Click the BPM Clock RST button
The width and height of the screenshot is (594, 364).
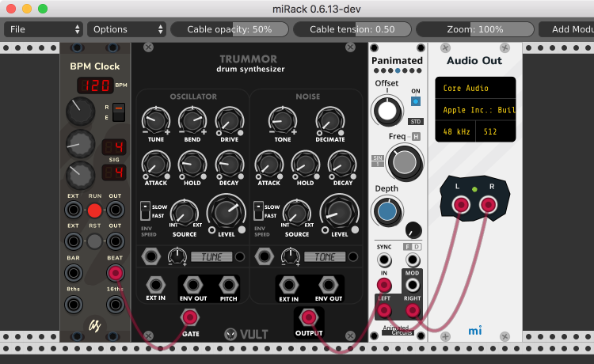[94, 241]
